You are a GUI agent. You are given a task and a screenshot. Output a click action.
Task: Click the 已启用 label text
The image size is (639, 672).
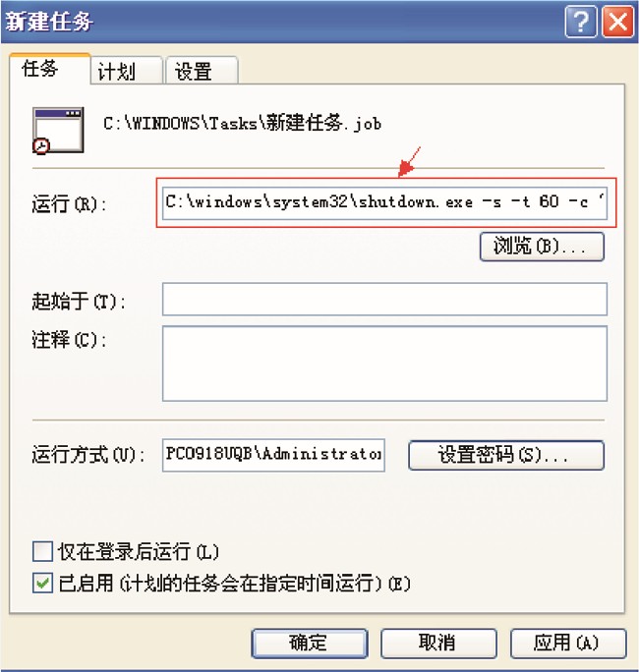pyautogui.click(x=234, y=584)
